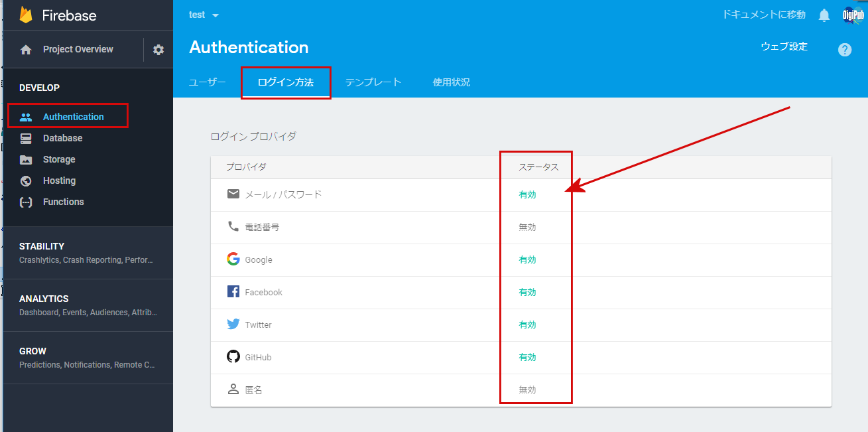The height and width of the screenshot is (432, 868).
Task: Select the Google provider name
Action: click(259, 259)
